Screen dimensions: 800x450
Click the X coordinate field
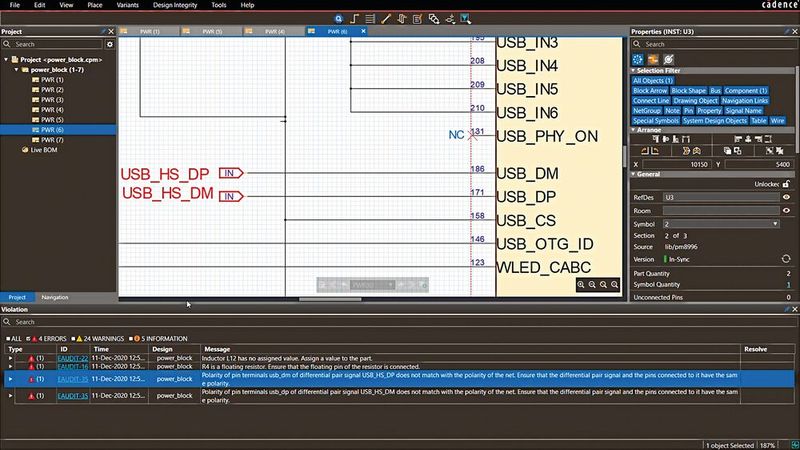pyautogui.click(x=676, y=164)
